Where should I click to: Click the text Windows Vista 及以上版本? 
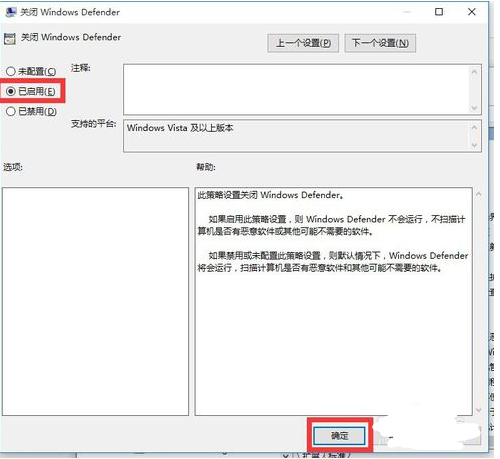coord(180,128)
